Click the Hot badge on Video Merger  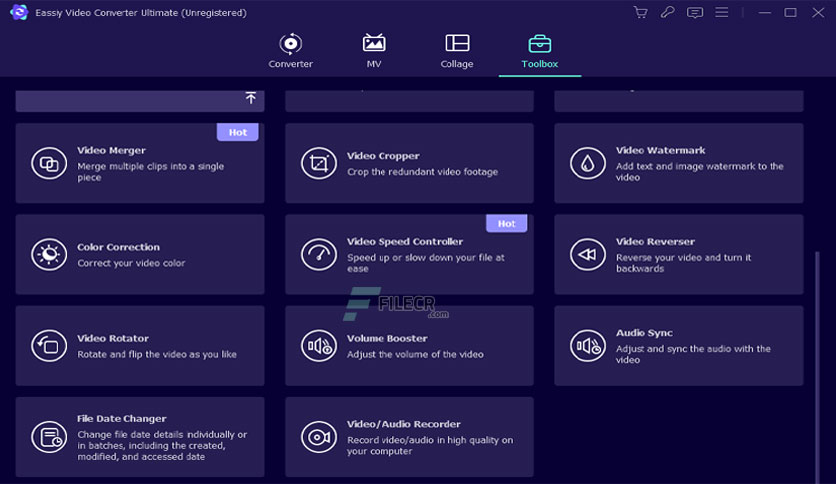click(x=238, y=132)
